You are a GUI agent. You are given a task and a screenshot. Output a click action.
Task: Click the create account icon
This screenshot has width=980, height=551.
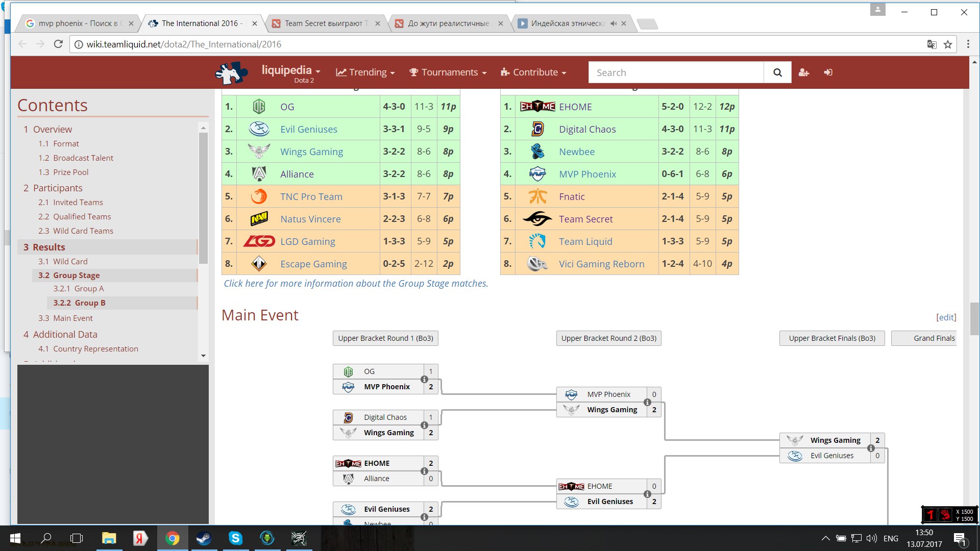tap(804, 72)
